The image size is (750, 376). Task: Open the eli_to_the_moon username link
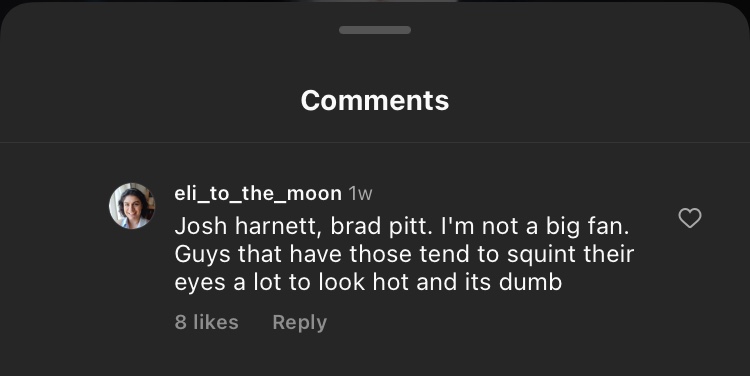coord(258,194)
